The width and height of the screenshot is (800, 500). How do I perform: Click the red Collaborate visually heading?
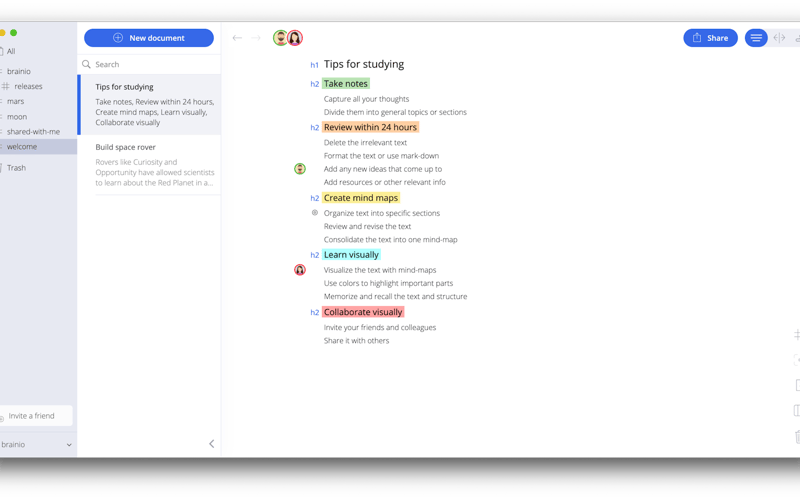(363, 312)
